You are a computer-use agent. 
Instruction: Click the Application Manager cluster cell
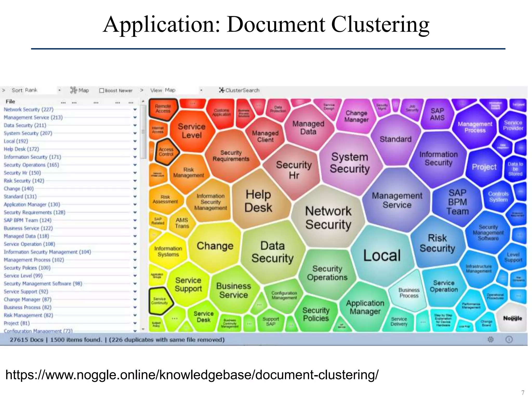(x=365, y=307)
